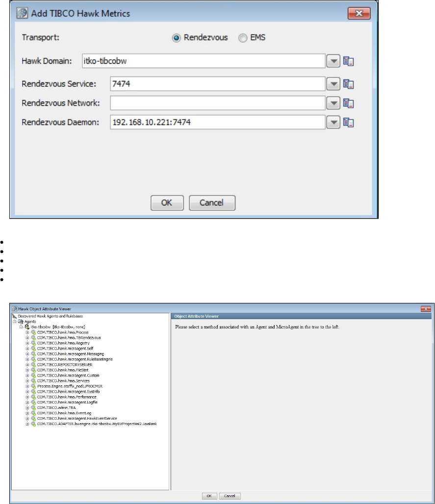Click the itko-tibcobw agent server icon
The height and width of the screenshot is (504, 435).
point(27,327)
